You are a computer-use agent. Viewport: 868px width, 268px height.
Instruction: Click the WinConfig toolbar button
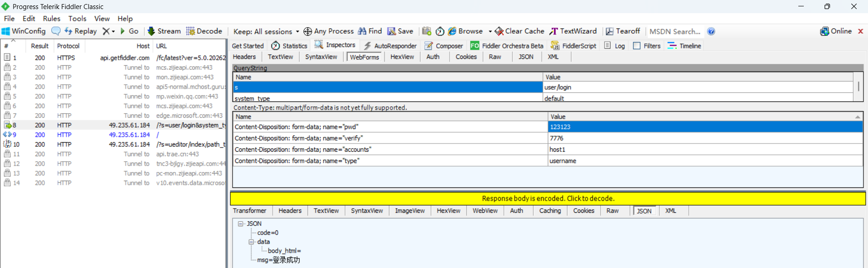24,31
